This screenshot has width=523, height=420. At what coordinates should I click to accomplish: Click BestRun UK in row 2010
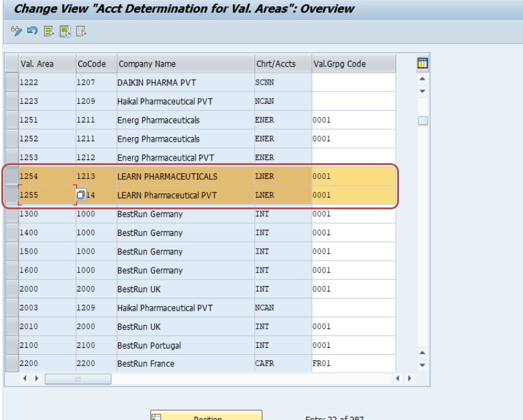point(138,326)
